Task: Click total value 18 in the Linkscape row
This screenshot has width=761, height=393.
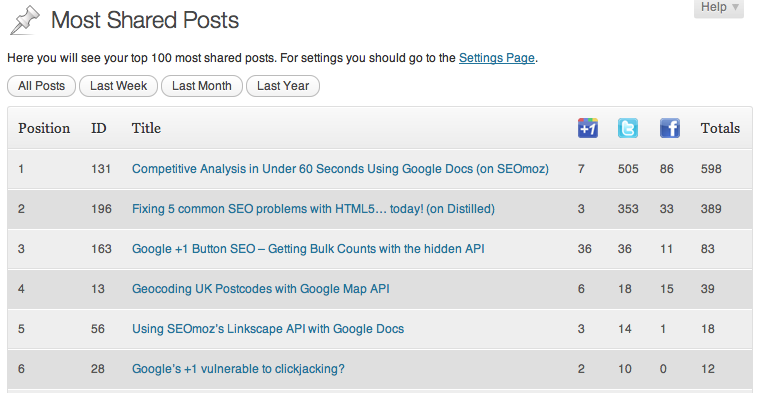Action: 708,328
